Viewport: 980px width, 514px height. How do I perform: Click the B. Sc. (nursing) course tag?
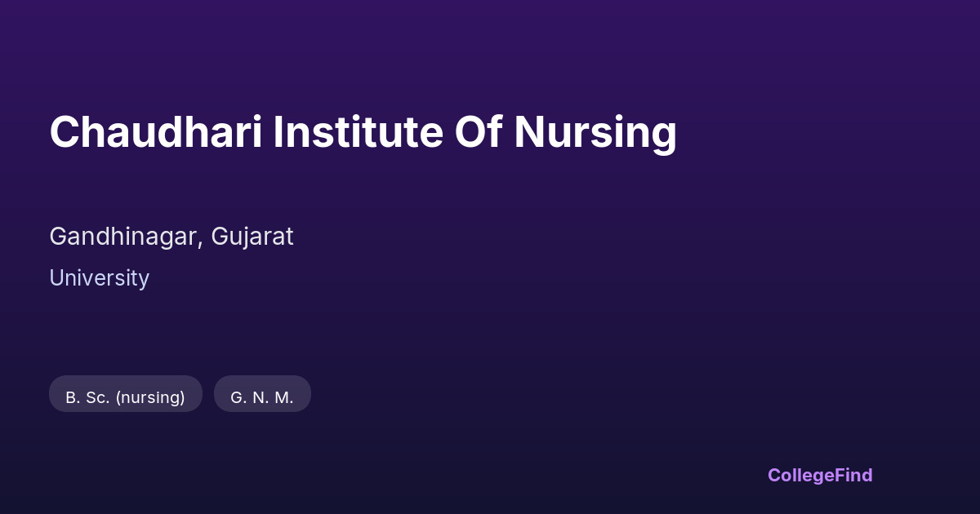tap(126, 397)
